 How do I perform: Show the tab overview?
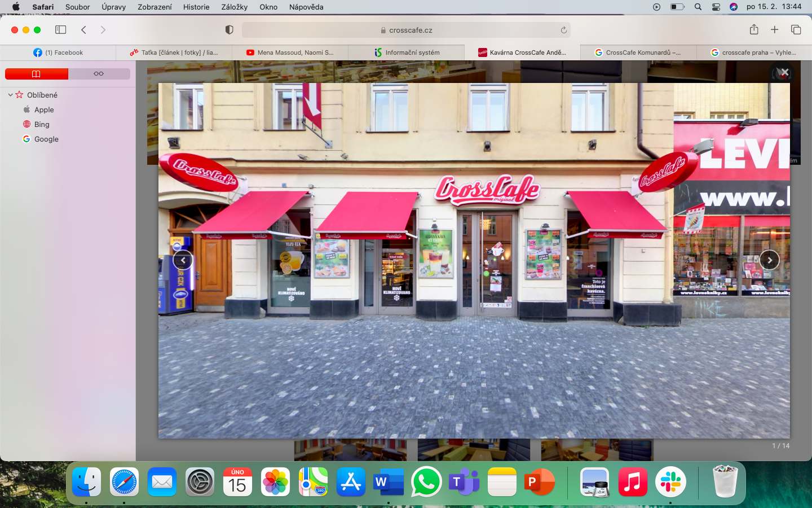coord(796,30)
